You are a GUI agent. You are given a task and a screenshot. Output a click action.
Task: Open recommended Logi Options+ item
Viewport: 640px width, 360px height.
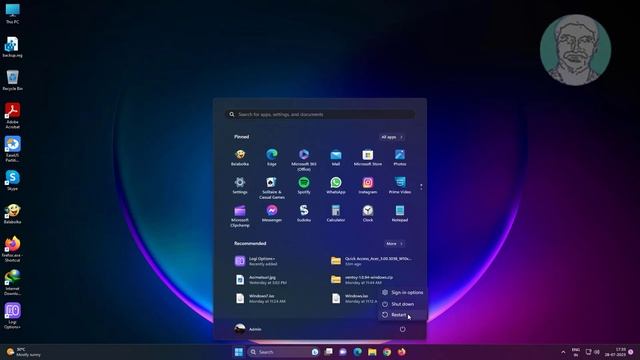pos(273,261)
